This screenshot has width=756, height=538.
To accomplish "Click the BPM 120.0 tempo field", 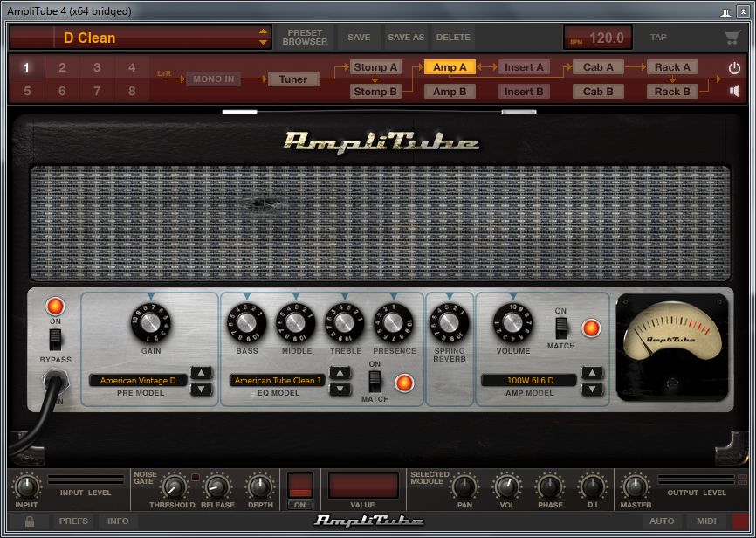I will tap(598, 38).
